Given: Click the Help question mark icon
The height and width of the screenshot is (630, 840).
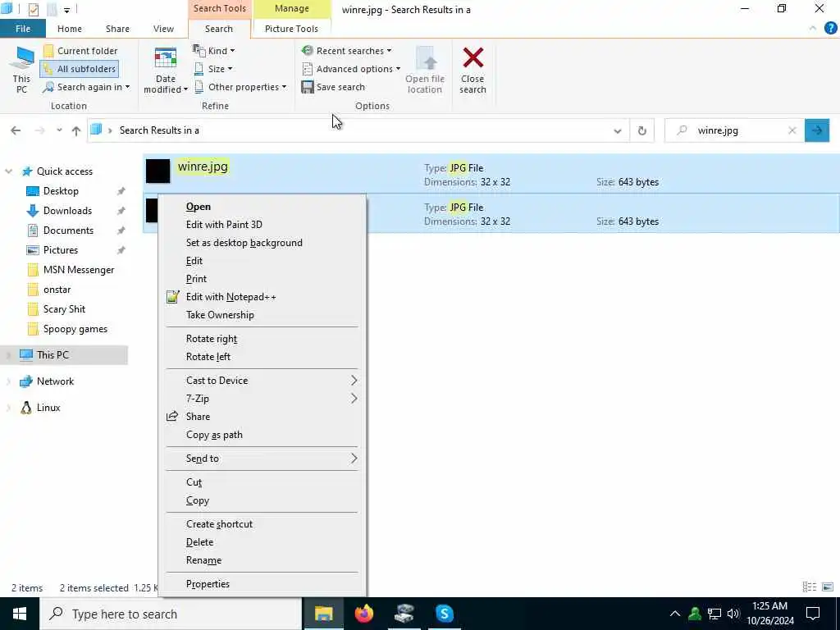Looking at the screenshot, I should [830, 29].
